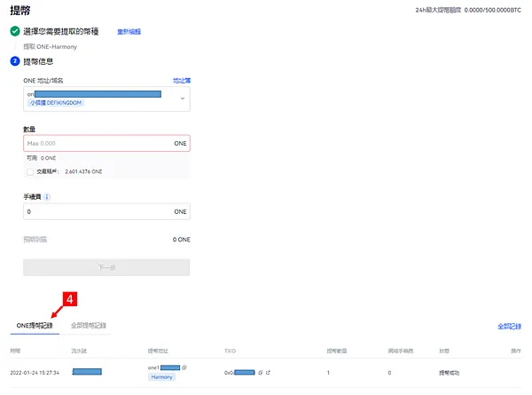Click the Harmony network tag
This screenshot has width=532, height=395.
161,377
